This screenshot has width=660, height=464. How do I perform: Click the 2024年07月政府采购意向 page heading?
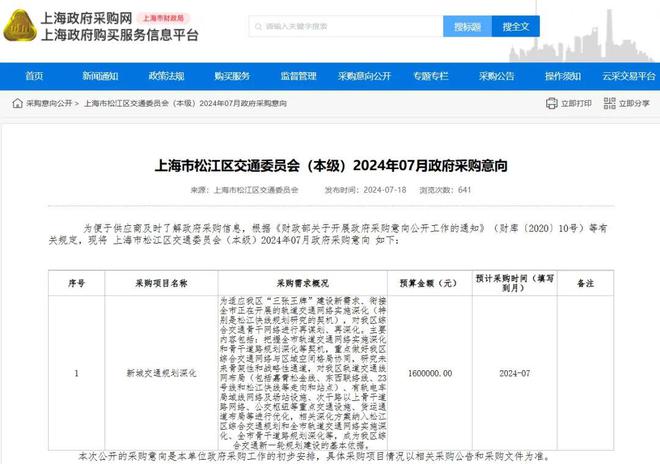(331, 165)
